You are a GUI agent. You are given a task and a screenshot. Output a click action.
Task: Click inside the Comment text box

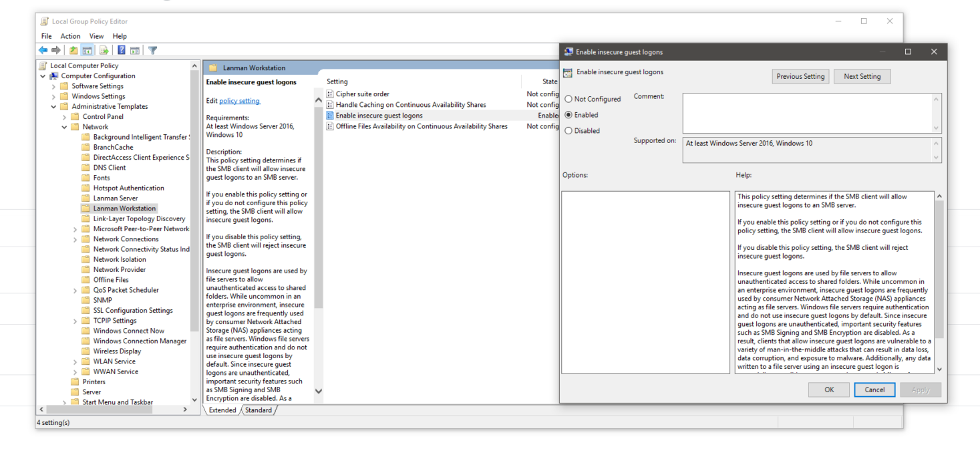coord(807,113)
